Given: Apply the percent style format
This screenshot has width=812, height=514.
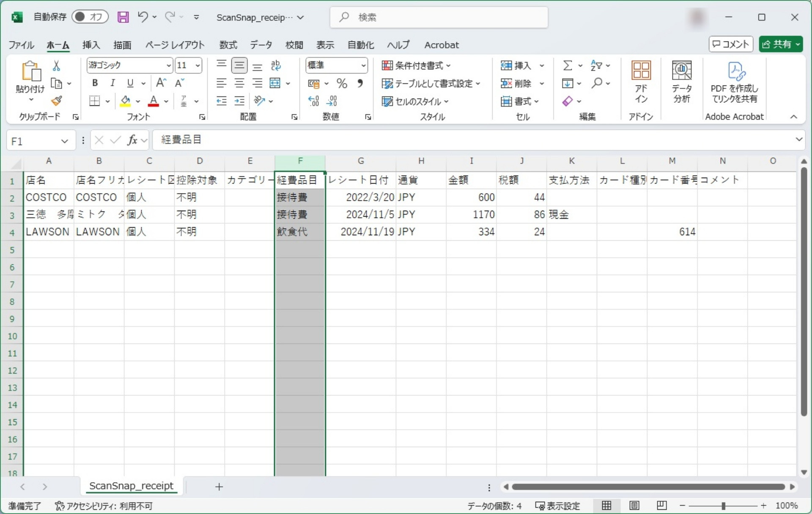Looking at the screenshot, I should (x=342, y=83).
